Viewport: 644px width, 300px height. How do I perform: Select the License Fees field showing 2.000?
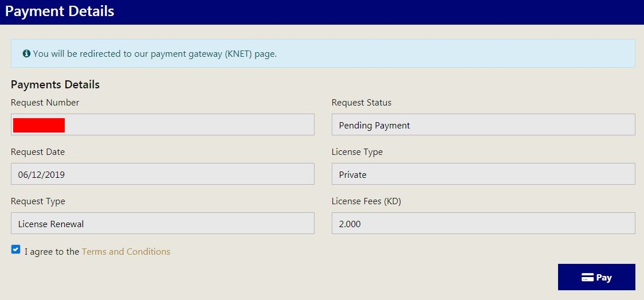(x=484, y=223)
